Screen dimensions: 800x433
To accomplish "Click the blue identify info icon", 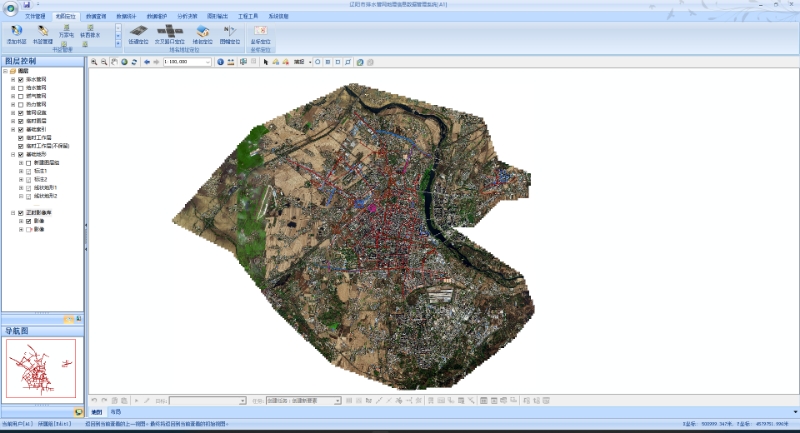I will pyautogui.click(x=220, y=62).
